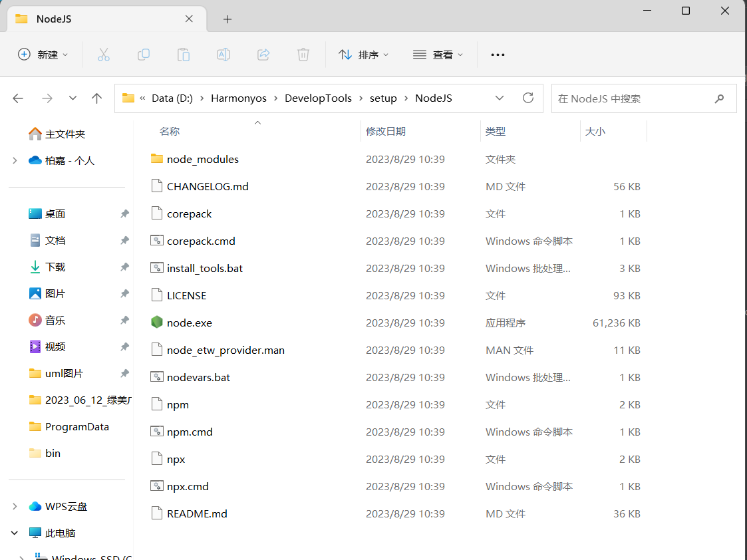
Task: Open uml图片 folder in sidebar
Action: (56, 374)
